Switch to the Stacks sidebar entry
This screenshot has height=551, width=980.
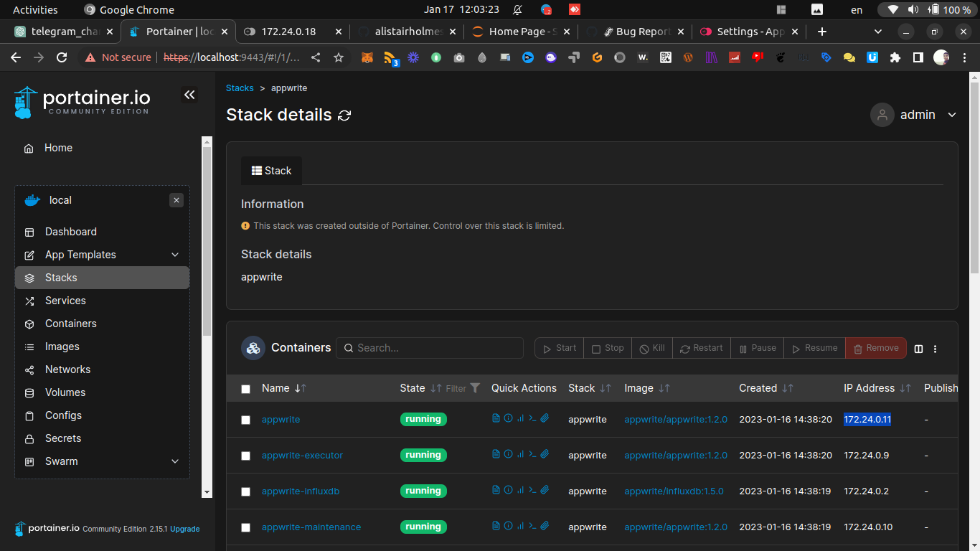click(x=61, y=278)
